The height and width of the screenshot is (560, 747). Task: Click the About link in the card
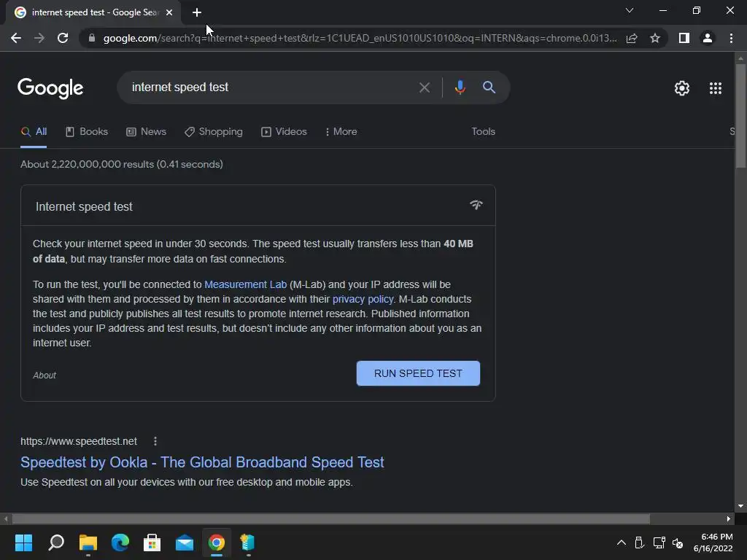tap(44, 376)
